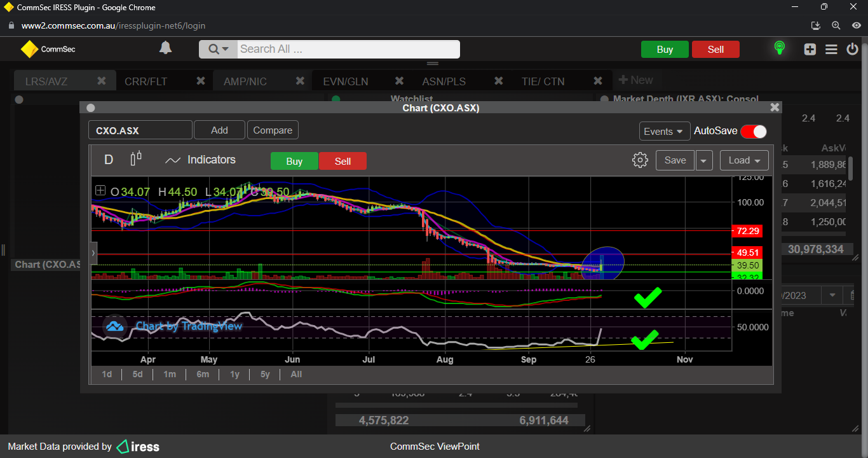Expand the Save options arrow

click(703, 160)
